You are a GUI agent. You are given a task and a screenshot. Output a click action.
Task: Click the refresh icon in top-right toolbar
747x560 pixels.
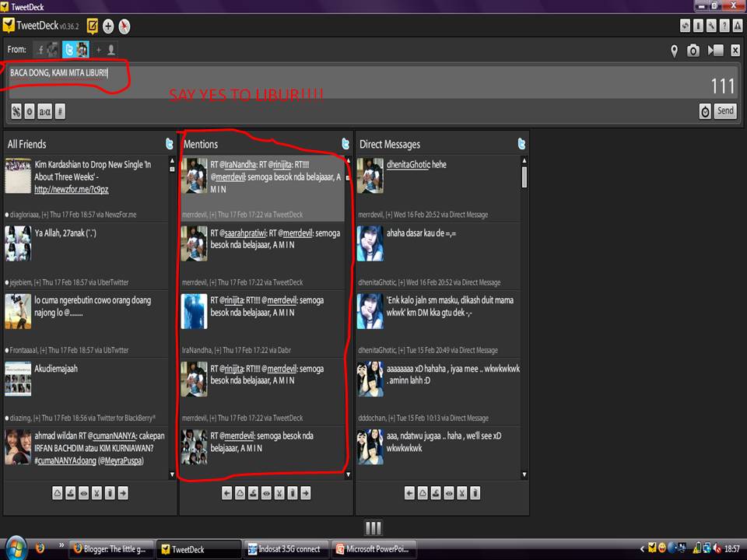point(685,26)
